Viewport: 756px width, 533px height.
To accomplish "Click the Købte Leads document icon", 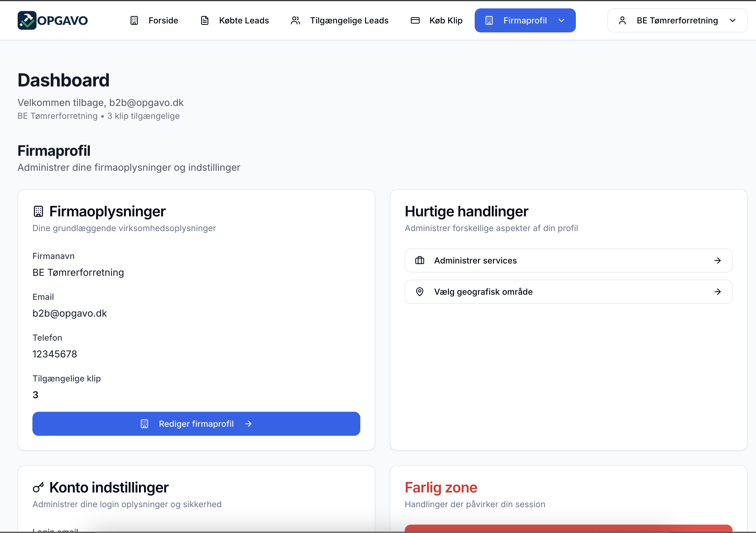I will click(x=205, y=20).
